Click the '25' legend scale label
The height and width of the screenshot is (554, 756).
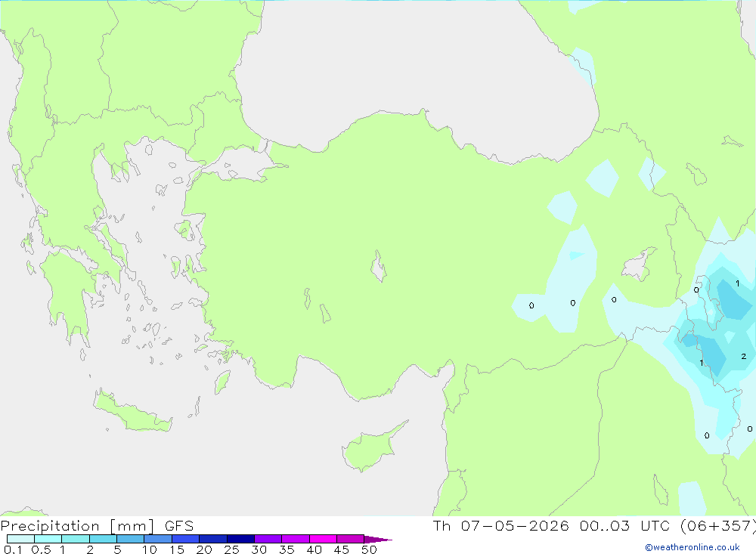[x=231, y=549]
